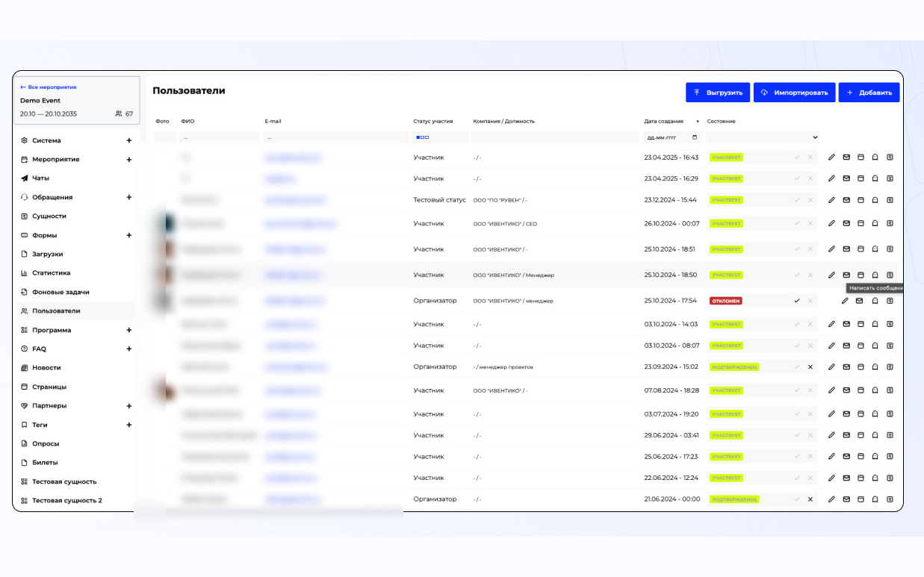Click the ООО "ПО "РУВЕН" / - cell

[500, 200]
